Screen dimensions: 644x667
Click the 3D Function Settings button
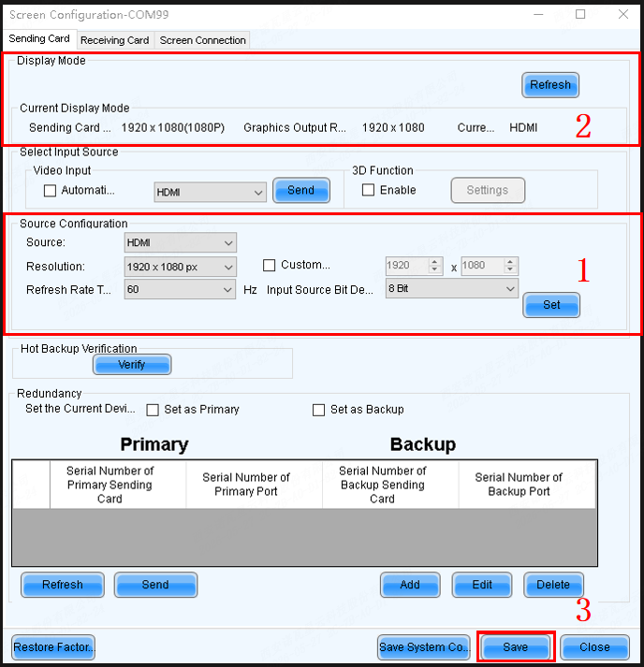pyautogui.click(x=488, y=190)
